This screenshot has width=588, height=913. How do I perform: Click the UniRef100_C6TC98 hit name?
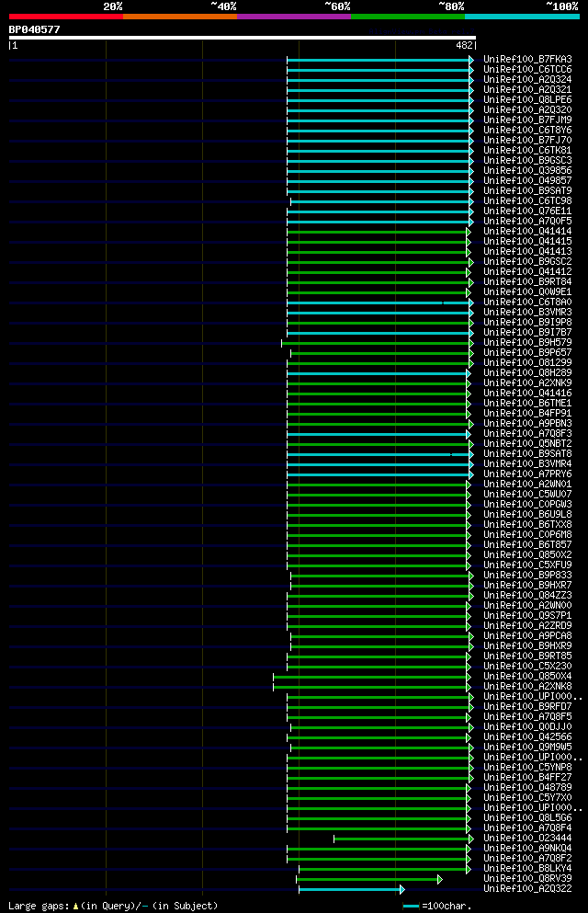click(527, 200)
